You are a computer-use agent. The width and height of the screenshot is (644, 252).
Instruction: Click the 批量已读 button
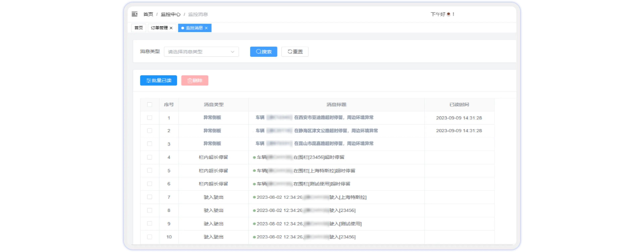158,80
